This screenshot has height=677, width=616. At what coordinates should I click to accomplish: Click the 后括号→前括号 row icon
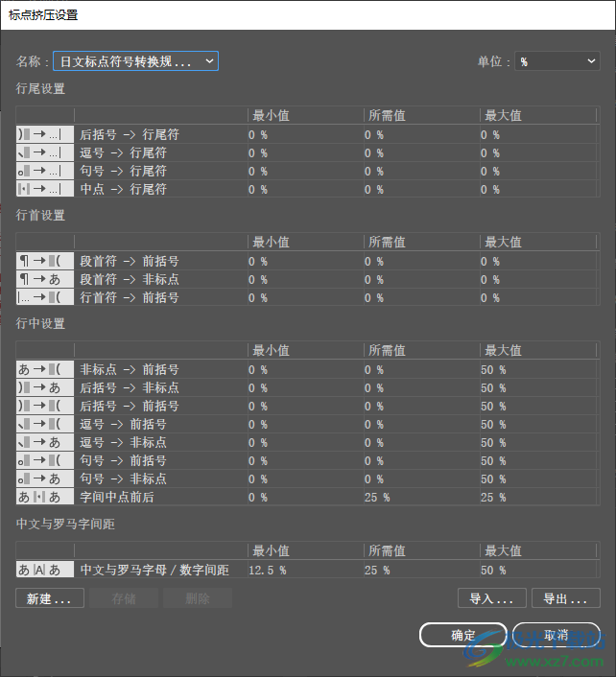(45, 406)
